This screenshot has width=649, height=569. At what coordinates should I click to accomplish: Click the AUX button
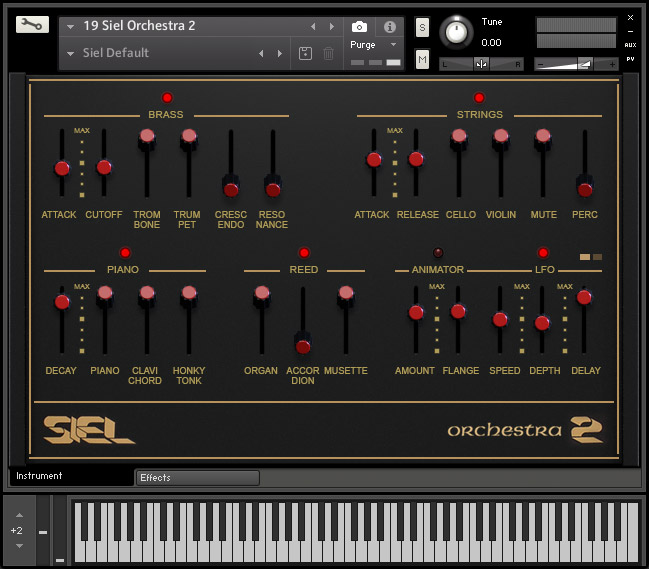pos(630,45)
